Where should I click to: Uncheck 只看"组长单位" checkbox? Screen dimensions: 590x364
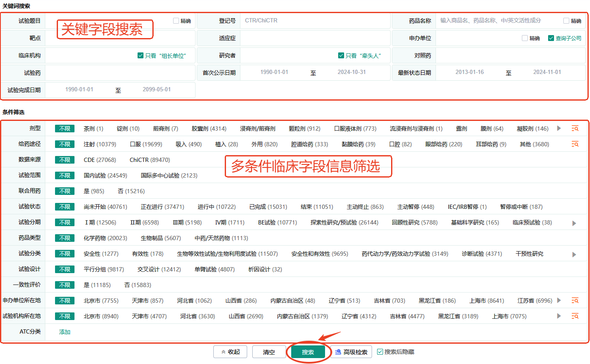(x=141, y=55)
